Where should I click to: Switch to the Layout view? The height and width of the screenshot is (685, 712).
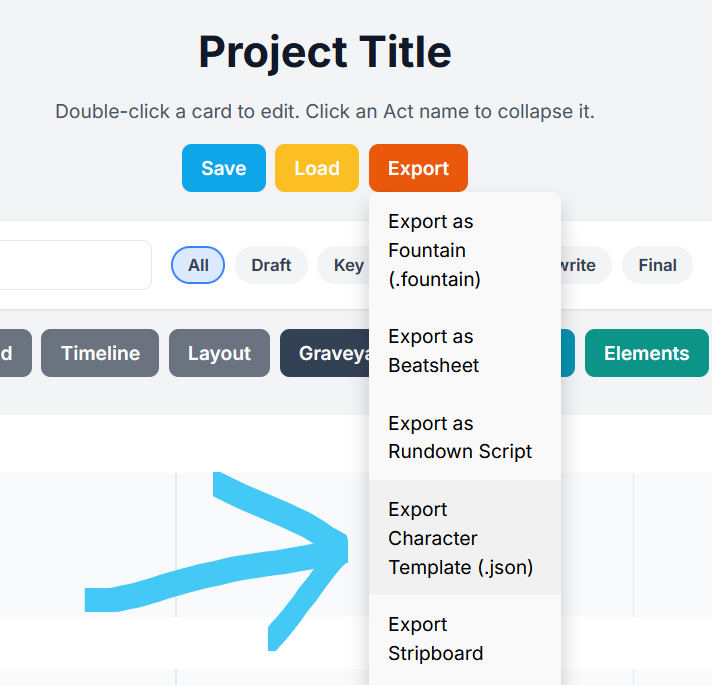(219, 353)
